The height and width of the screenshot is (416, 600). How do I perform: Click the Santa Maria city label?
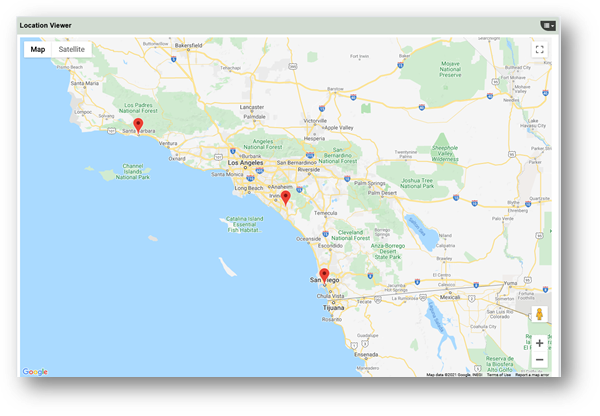(85, 83)
